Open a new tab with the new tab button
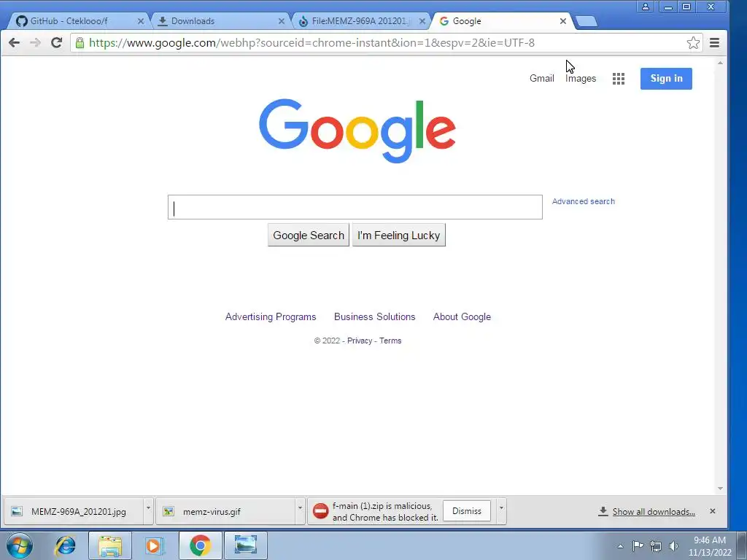Image resolution: width=747 pixels, height=560 pixels. [x=587, y=21]
